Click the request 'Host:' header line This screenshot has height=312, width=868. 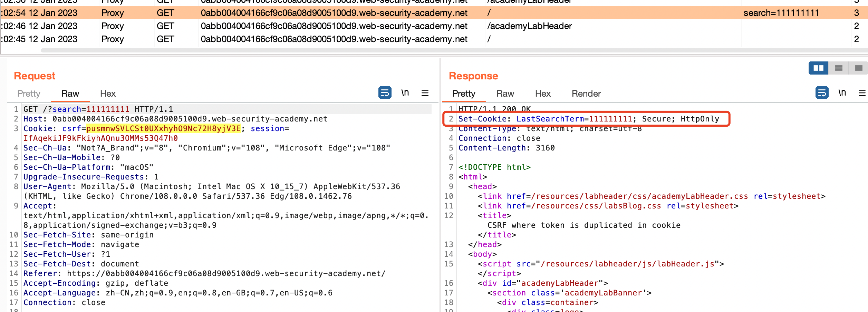(175, 119)
